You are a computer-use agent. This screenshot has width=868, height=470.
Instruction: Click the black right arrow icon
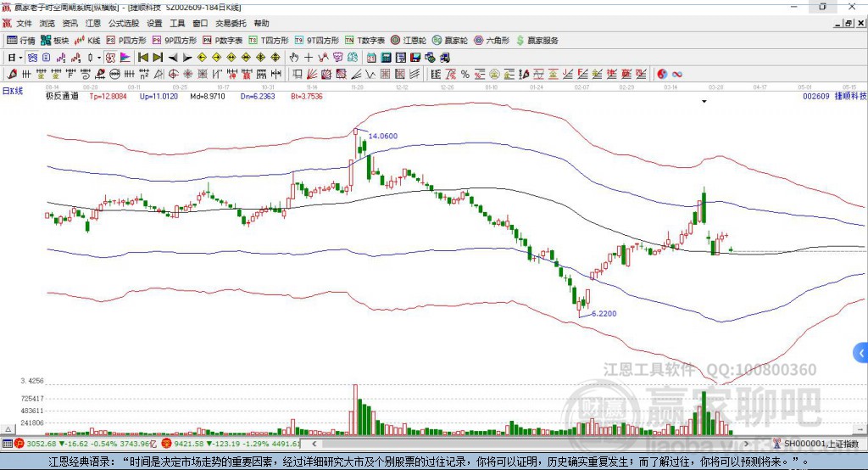tap(187, 58)
